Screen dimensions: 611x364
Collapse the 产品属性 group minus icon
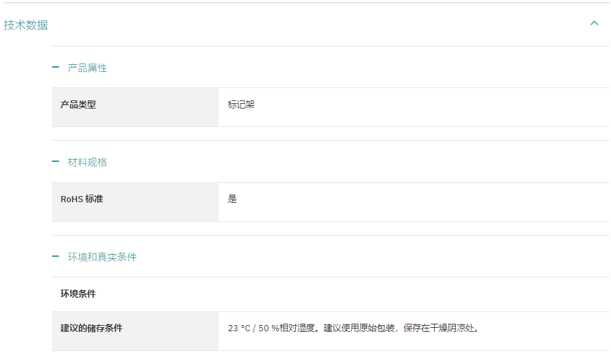coord(55,68)
